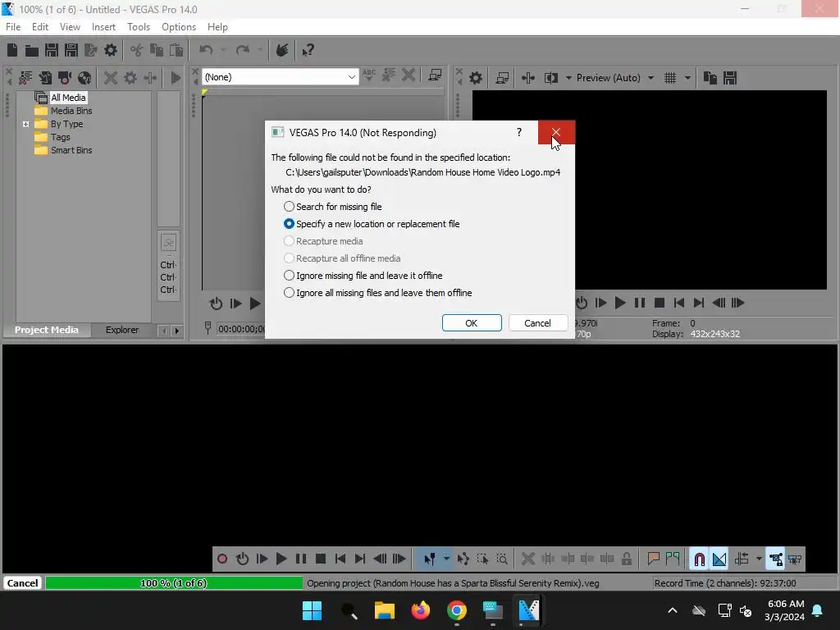
Task: Open the View menu
Action: [70, 27]
